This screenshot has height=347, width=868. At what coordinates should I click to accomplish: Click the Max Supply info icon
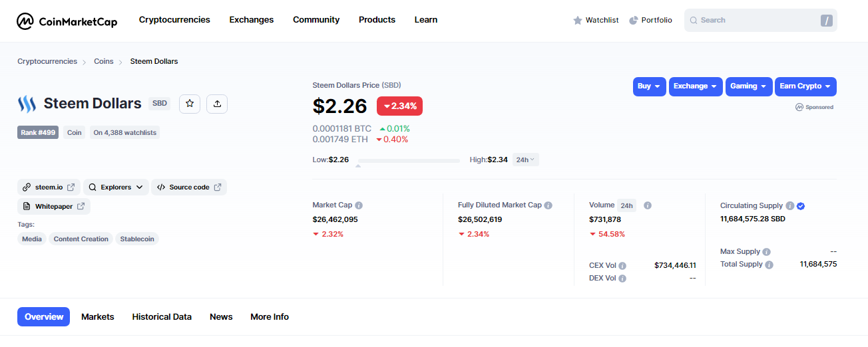point(766,252)
